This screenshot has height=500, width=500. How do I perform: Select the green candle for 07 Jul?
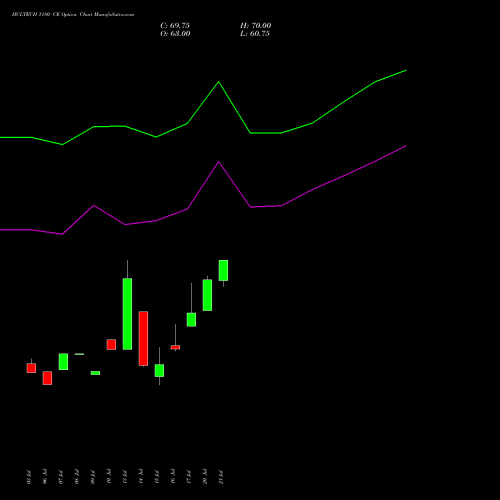pyautogui.click(x=63, y=361)
